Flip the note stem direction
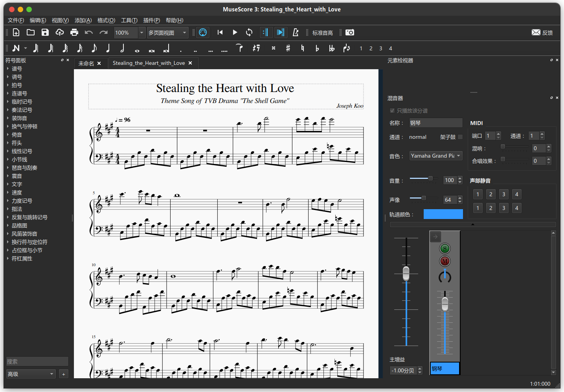Screen dimensions: 564x392 346,48
